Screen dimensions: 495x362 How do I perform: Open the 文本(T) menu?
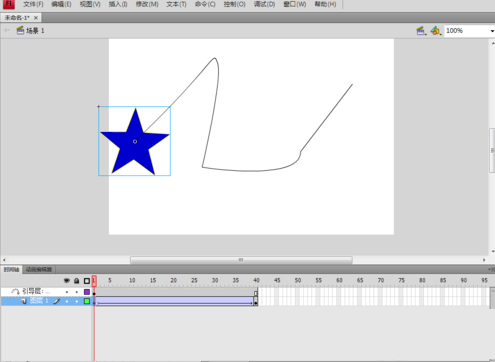(x=176, y=4)
